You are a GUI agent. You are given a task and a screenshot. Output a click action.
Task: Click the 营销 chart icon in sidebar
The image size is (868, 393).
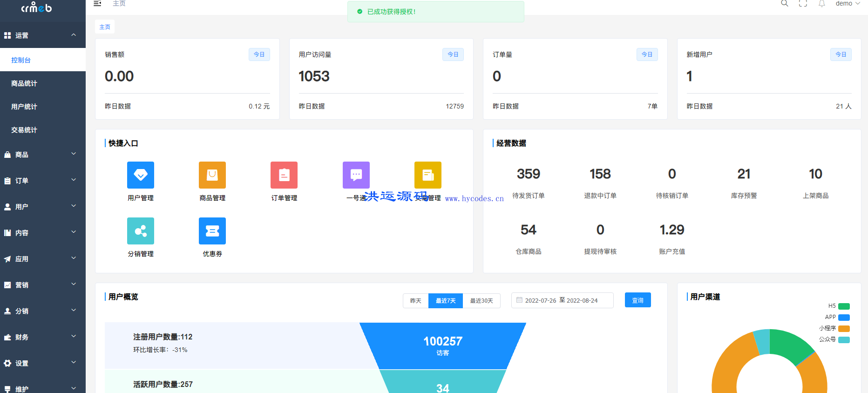tap(7, 285)
